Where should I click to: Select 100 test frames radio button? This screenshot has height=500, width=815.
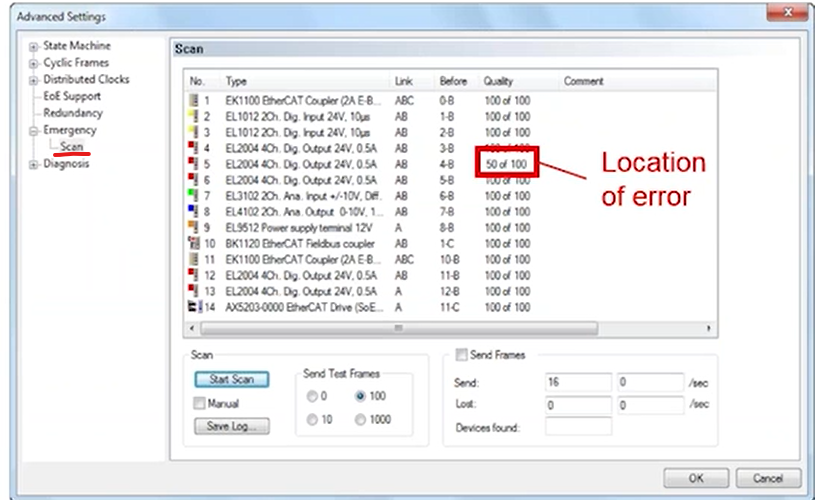coord(360,397)
